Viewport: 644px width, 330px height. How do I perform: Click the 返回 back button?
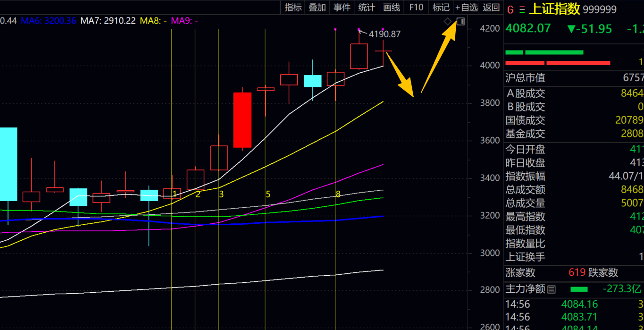pos(491,7)
